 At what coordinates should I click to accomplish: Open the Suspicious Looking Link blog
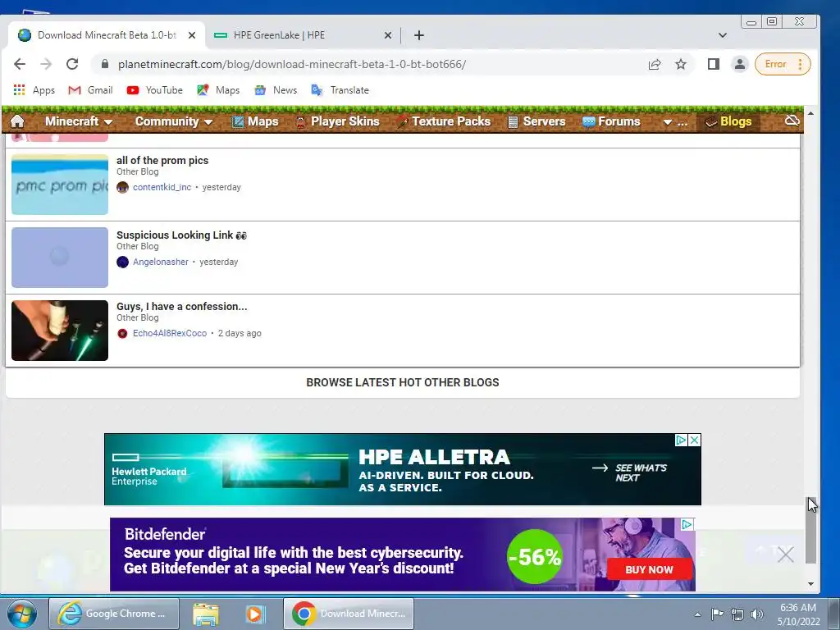coord(181,235)
